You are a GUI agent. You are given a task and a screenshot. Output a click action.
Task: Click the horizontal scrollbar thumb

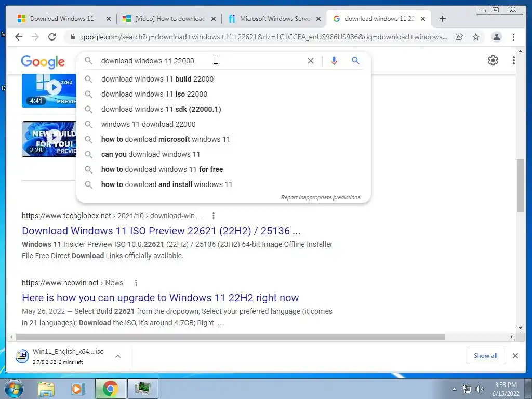(230, 337)
